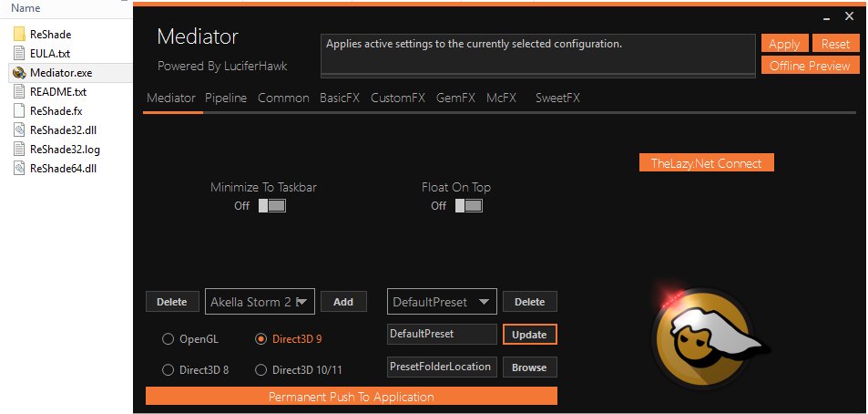Select the Mediator.exe file name
Screen dimensions: 868x414
(61, 73)
